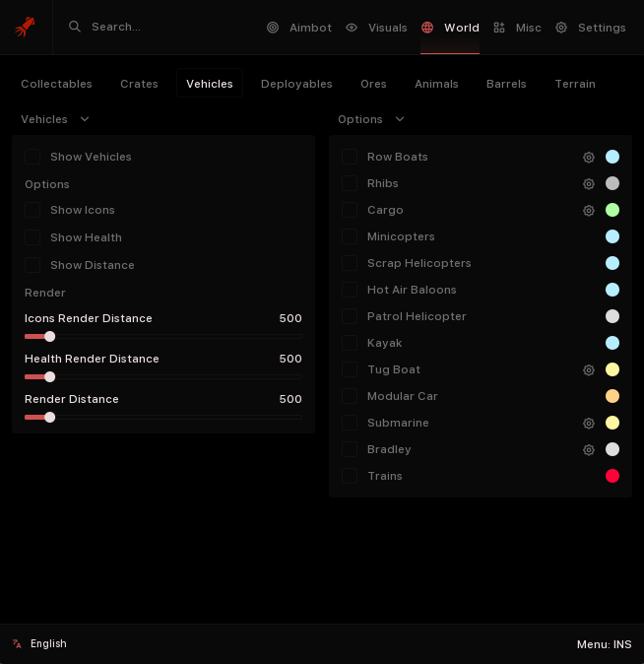This screenshot has width=644, height=664.
Task: Switch to Barrels tab
Action: 506,84
